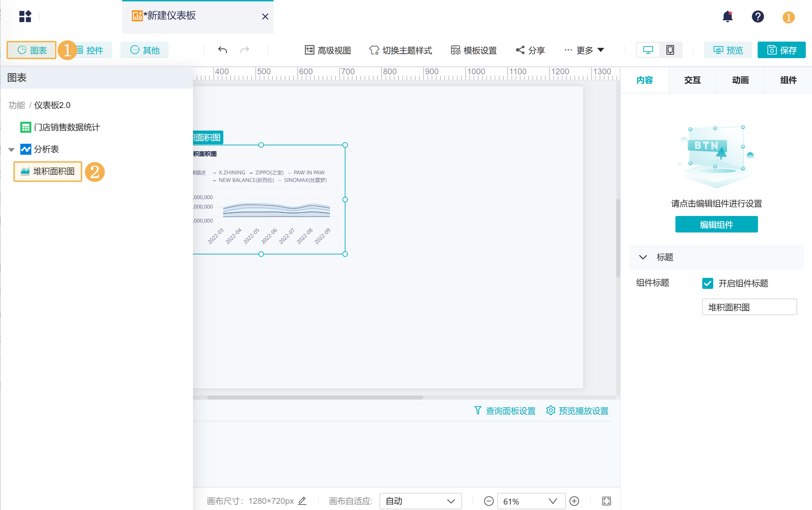
Task: Switch to the 交互 tab
Action: point(692,80)
